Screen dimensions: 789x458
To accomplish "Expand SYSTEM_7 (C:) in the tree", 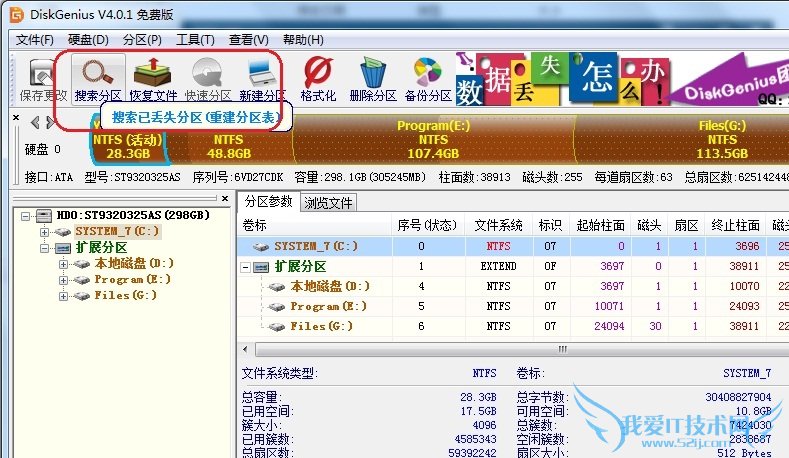I will 44,232.
